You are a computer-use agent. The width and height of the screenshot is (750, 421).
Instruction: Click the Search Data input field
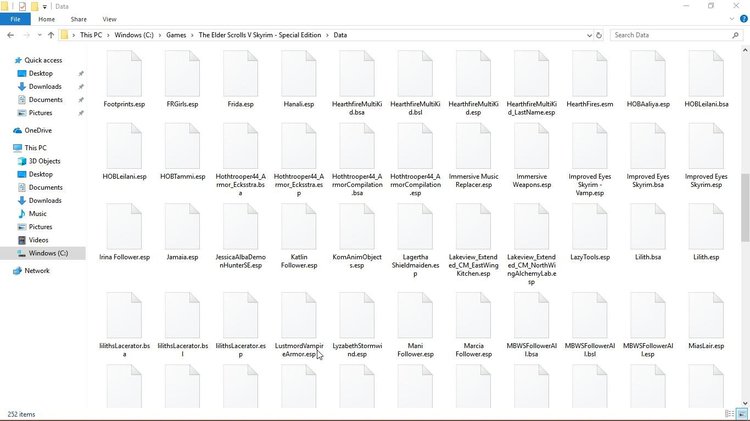coord(671,35)
